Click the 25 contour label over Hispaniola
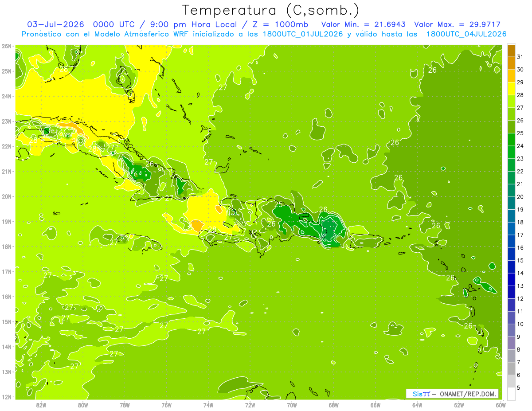 click(279, 205)
